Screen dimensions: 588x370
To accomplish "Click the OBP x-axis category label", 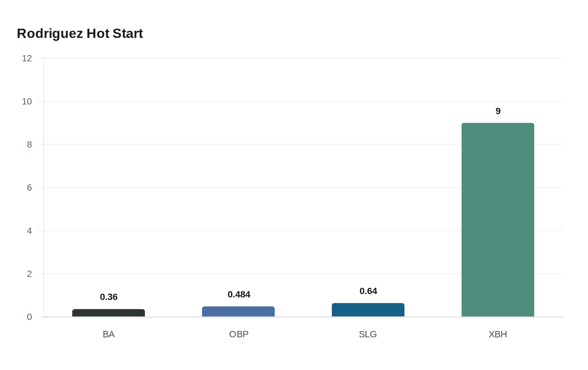I will 239,334.
